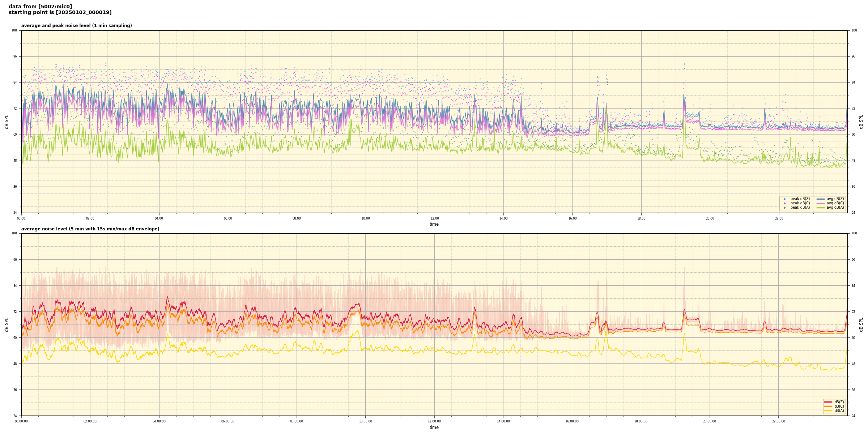Click the 'starting point is [20250102_000019]' text
The height and width of the screenshot is (434, 868).
click(x=60, y=13)
